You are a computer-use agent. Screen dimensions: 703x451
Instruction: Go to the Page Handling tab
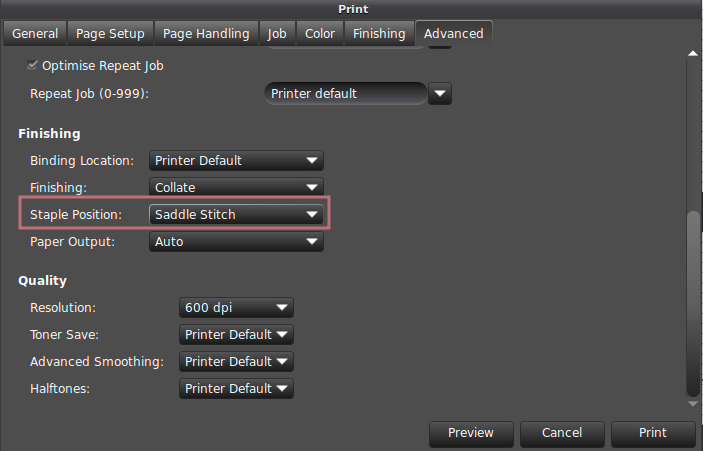click(x=206, y=33)
